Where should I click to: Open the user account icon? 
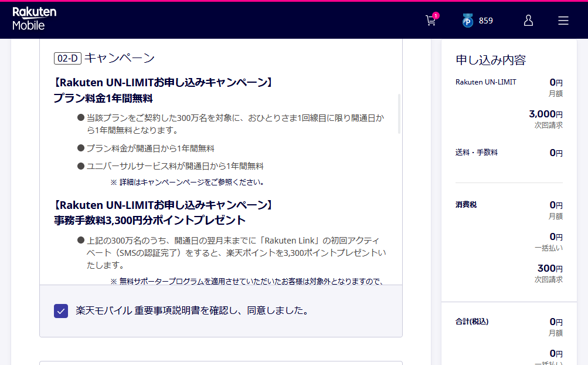pyautogui.click(x=528, y=21)
